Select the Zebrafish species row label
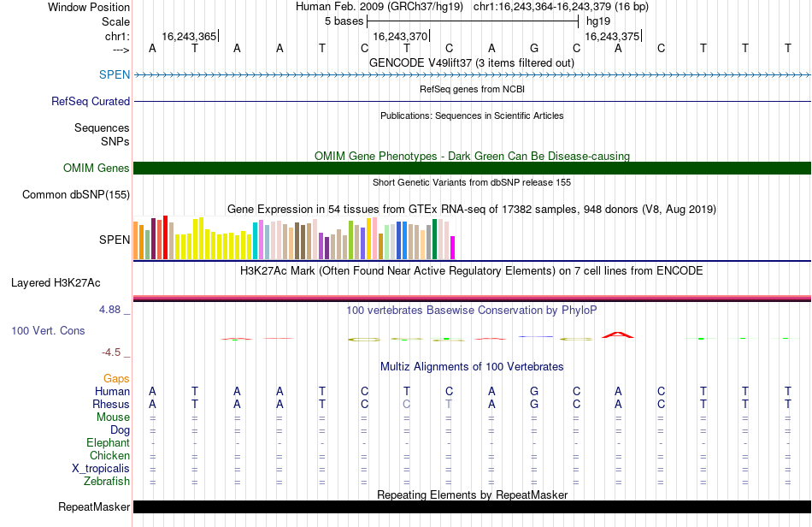 pos(107,482)
